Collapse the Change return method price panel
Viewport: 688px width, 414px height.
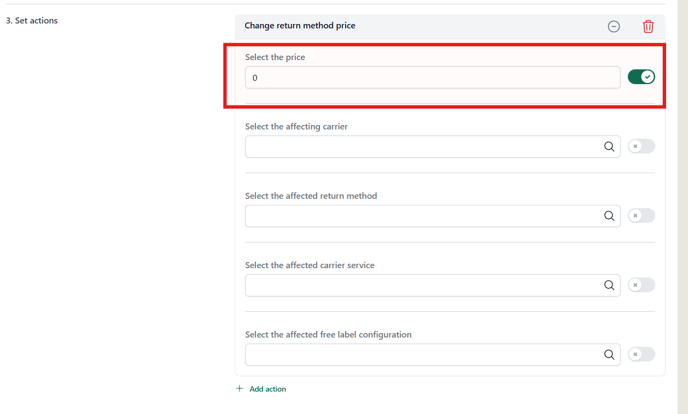click(x=613, y=26)
